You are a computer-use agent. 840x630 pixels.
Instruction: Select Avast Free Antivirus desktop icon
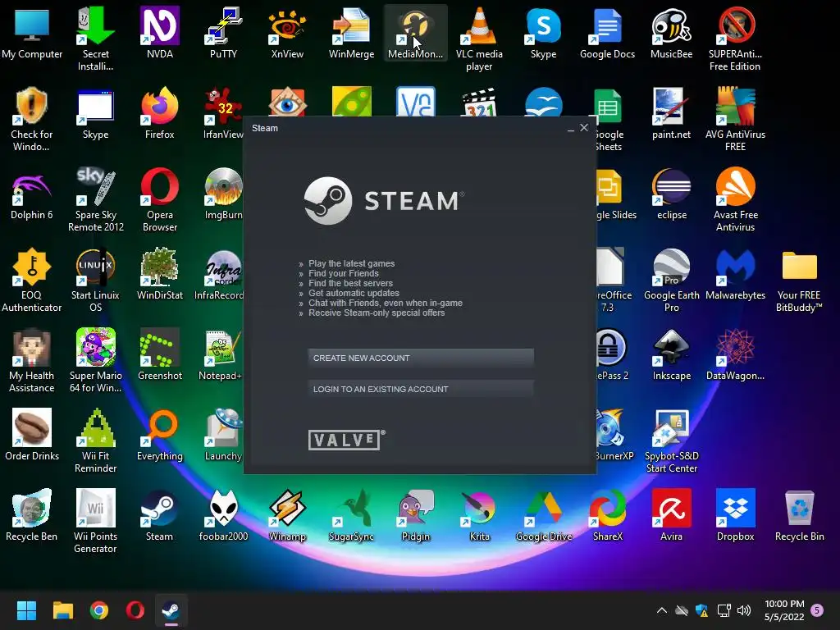[x=736, y=200]
